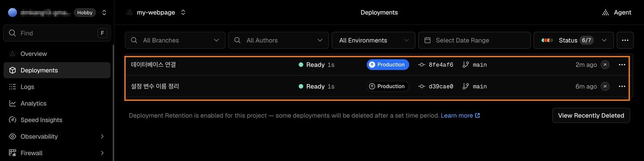Open Logs in the sidebar
The height and width of the screenshot is (161, 644).
[57, 87]
